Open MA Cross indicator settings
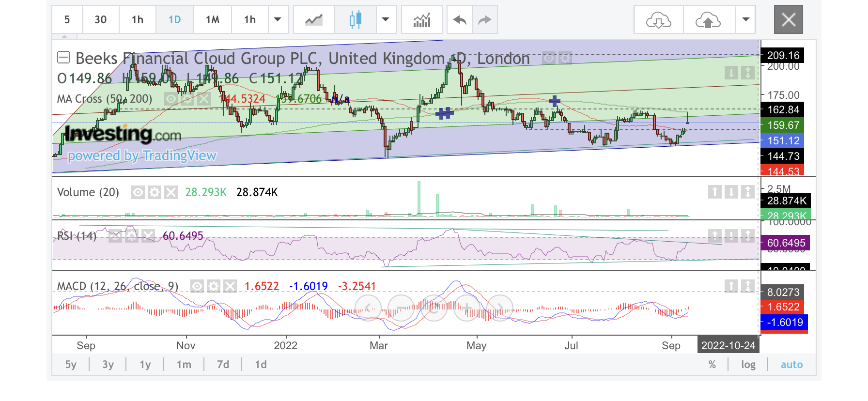868x401 pixels. point(187,99)
